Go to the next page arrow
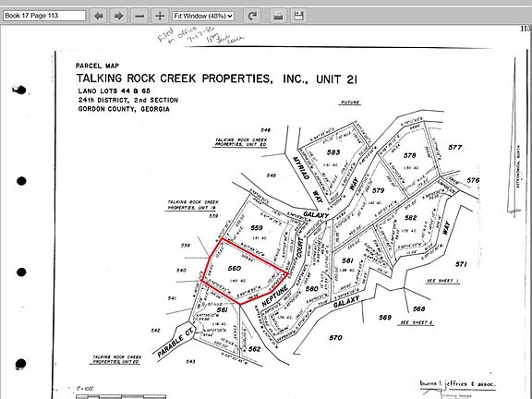The width and height of the screenshot is (532, 399). [118, 16]
